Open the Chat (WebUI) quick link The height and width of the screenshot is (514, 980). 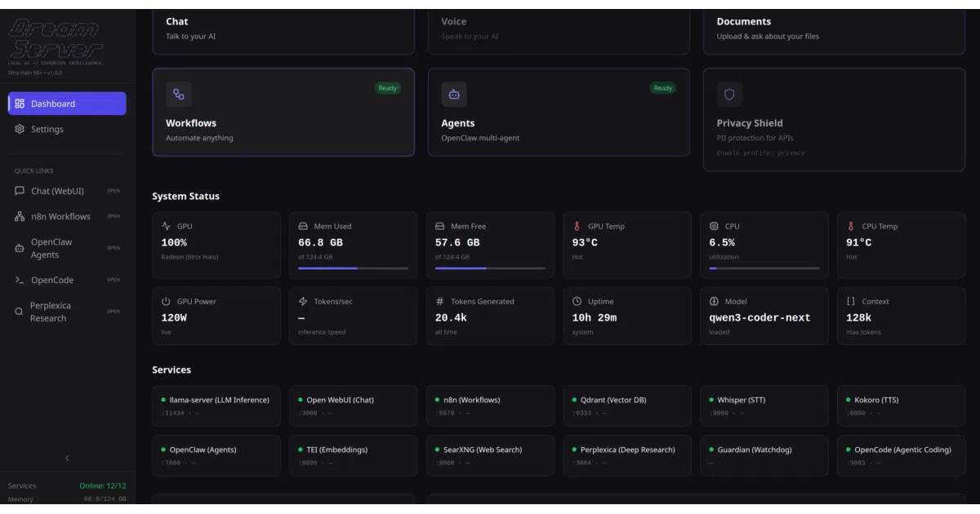pos(67,191)
